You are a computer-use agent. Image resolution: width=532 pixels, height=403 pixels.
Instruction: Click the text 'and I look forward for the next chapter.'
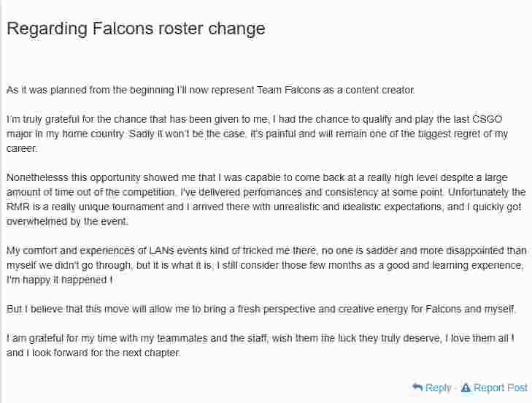93,353
